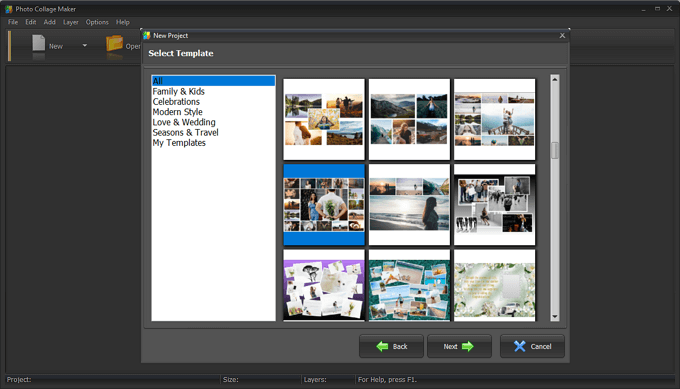The image size is (680, 389).
Task: Click the Back button
Action: [391, 346]
